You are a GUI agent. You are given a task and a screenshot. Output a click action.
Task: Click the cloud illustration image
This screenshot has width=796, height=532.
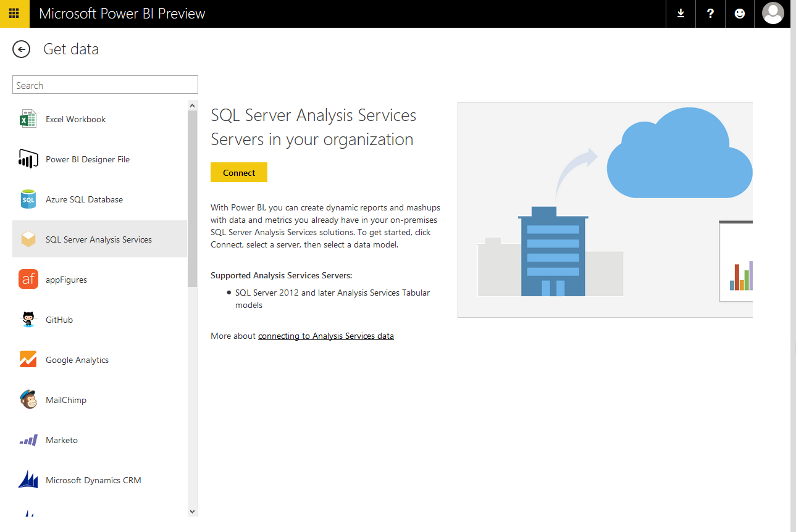[605, 210]
